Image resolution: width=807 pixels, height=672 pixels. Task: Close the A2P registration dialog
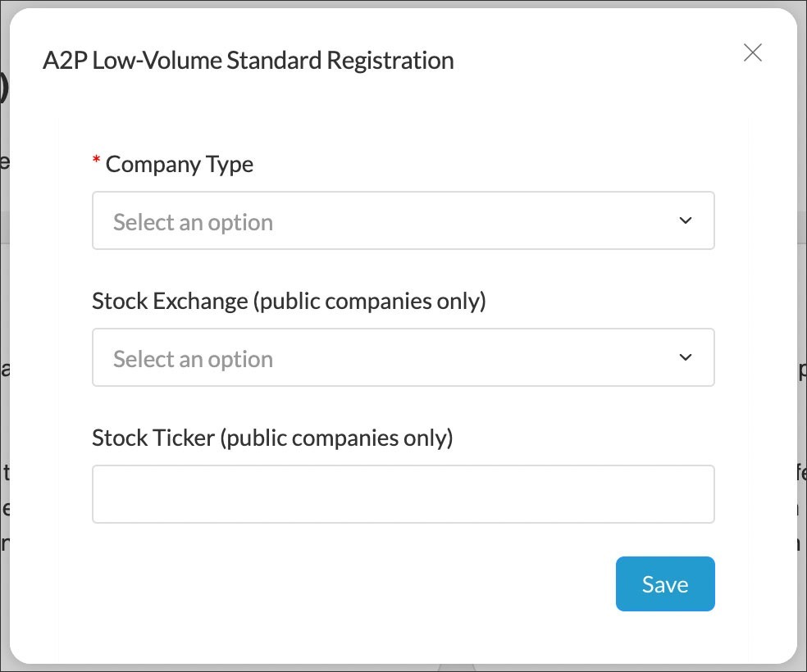point(752,53)
